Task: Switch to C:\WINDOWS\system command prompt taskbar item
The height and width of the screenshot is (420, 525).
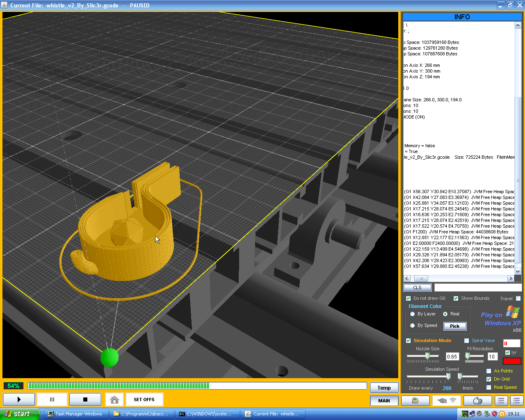Action: [x=207, y=414]
